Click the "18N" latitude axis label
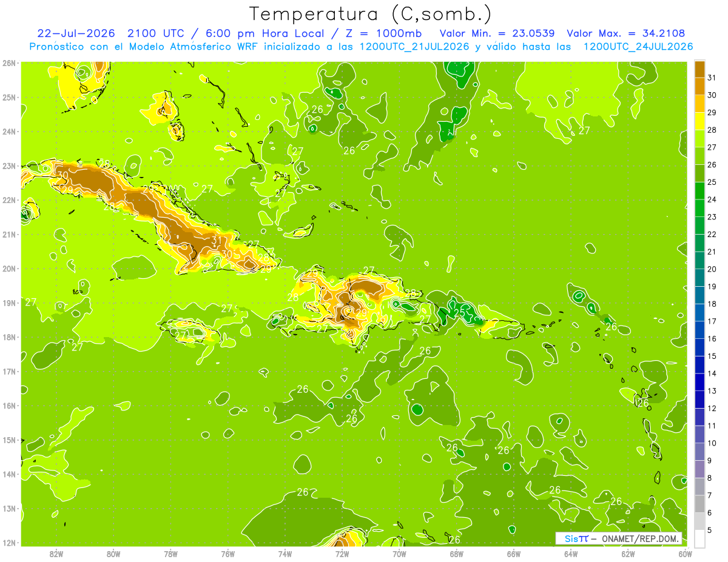The image size is (728, 562). pyautogui.click(x=9, y=337)
